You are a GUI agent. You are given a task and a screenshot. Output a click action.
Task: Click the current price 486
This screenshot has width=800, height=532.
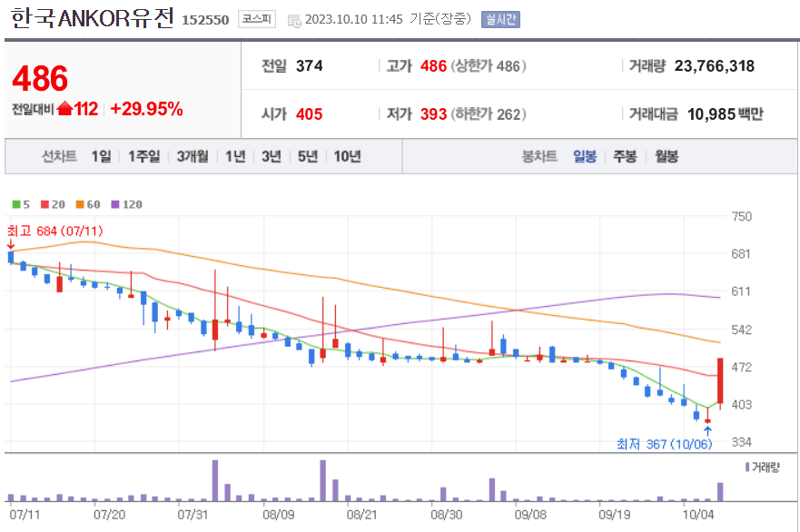tap(40, 79)
